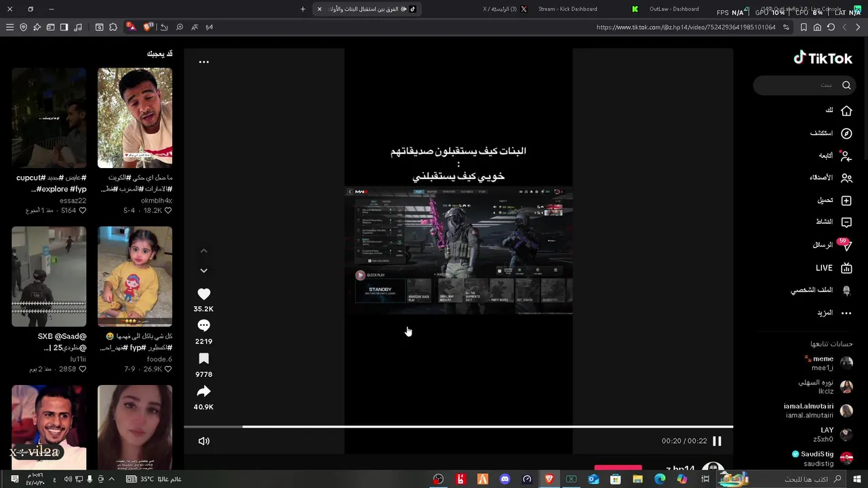Expand the system tray hidden icons chevron
Image resolution: width=868 pixels, height=488 pixels.
(x=112, y=479)
